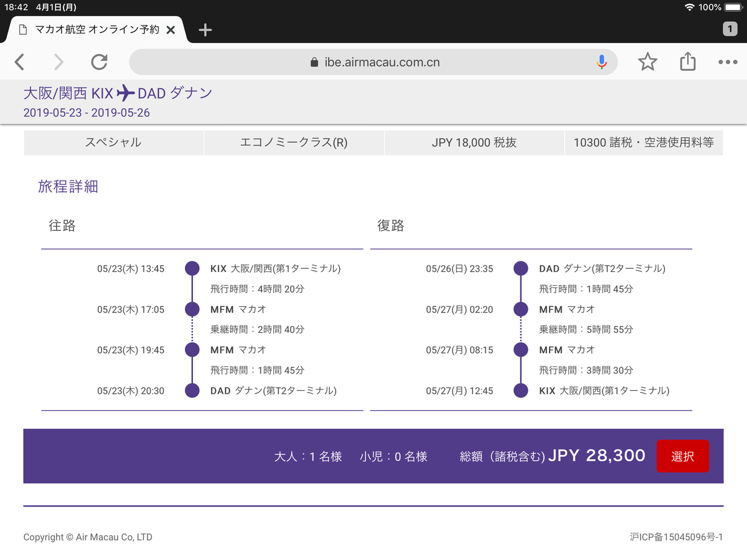The width and height of the screenshot is (747, 560).
Task: Tap the voice search microphone icon
Action: tap(601, 62)
